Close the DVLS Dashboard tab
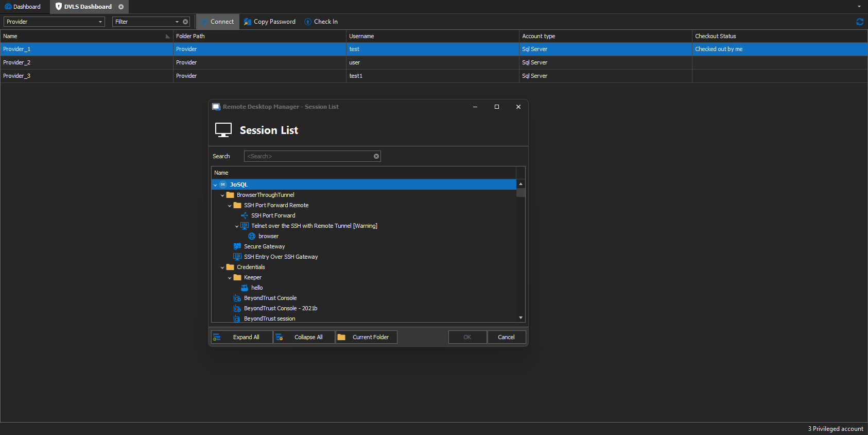The image size is (868, 435). coord(121,7)
